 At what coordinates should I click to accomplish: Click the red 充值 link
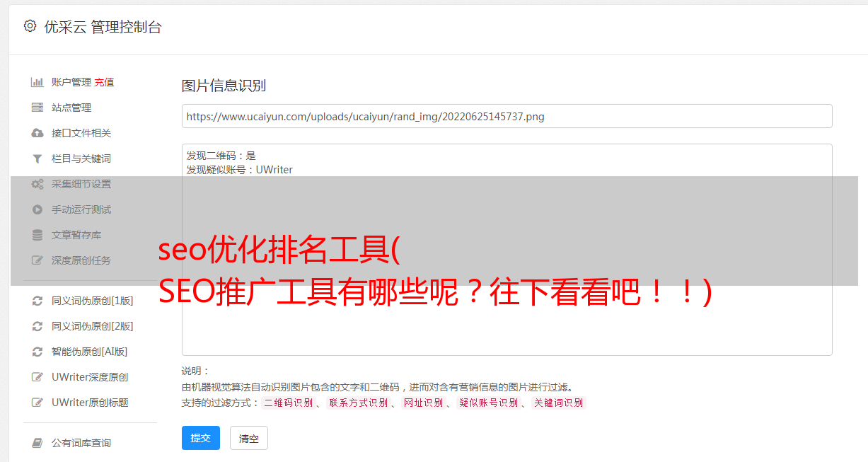point(104,82)
